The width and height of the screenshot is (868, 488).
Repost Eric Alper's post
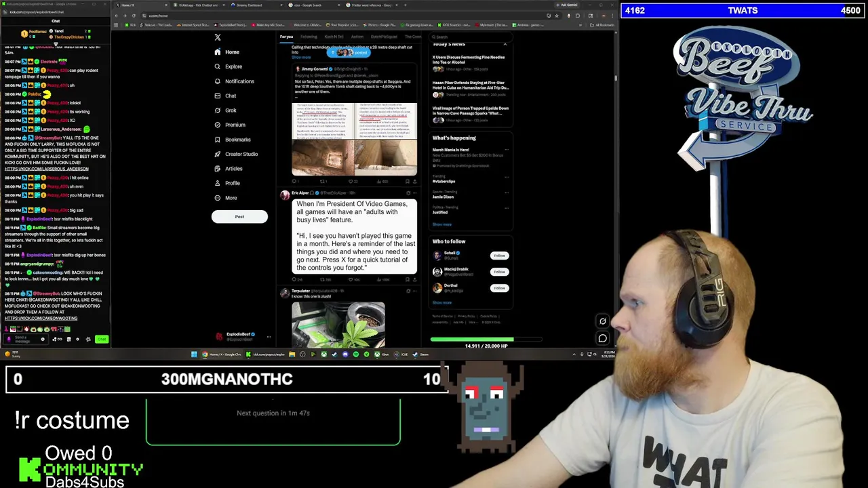click(324, 279)
